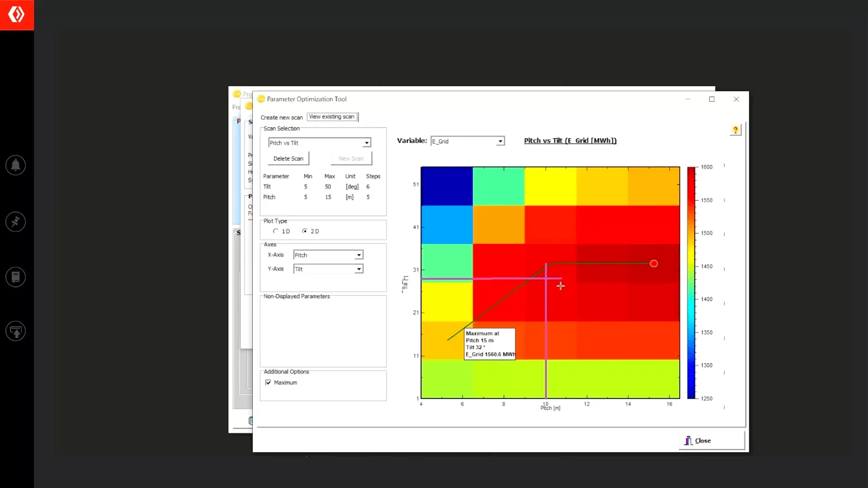Click the red maximum marker on plot
This screenshot has width=868, height=488.
(654, 264)
